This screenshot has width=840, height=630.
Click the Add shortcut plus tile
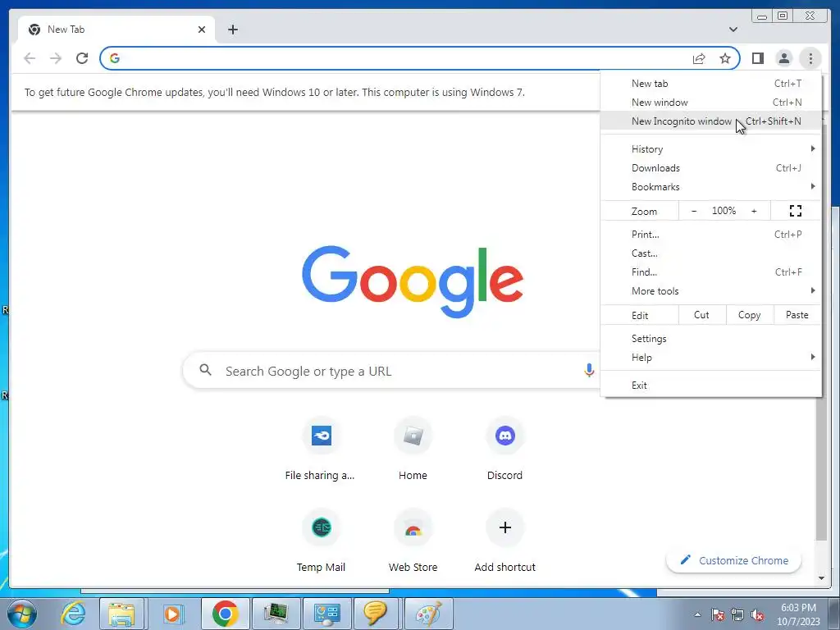pyautogui.click(x=504, y=542)
